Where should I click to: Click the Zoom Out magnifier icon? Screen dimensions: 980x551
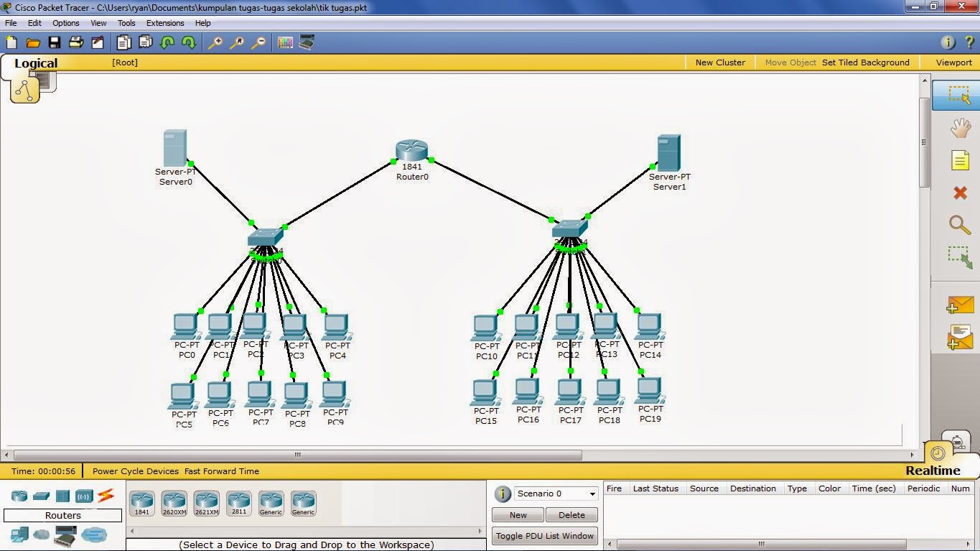click(x=258, y=43)
